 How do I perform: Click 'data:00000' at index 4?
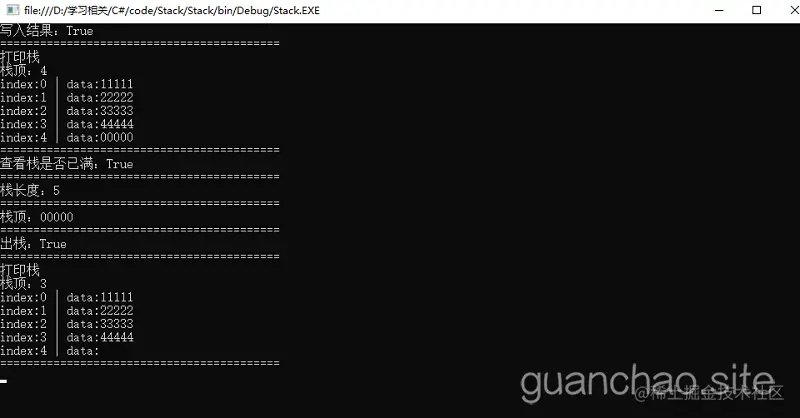click(99, 137)
